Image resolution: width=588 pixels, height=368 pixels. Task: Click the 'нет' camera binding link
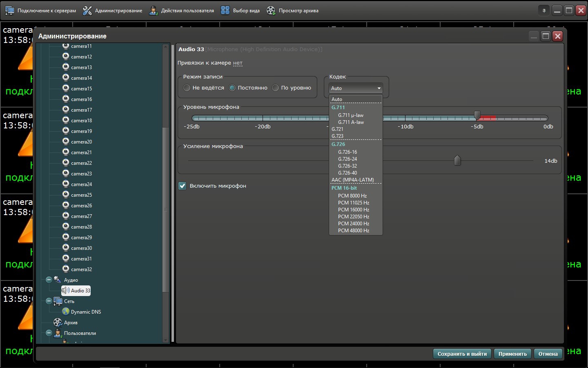coord(238,63)
